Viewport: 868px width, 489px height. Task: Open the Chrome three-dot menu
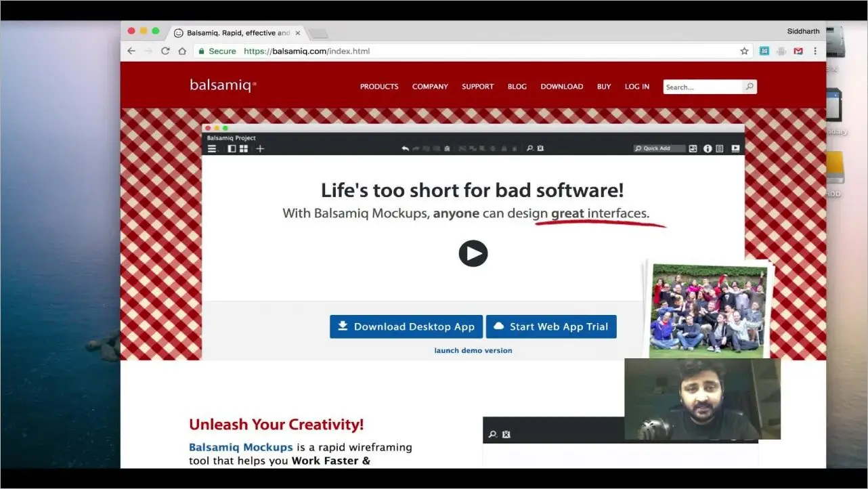(x=815, y=51)
